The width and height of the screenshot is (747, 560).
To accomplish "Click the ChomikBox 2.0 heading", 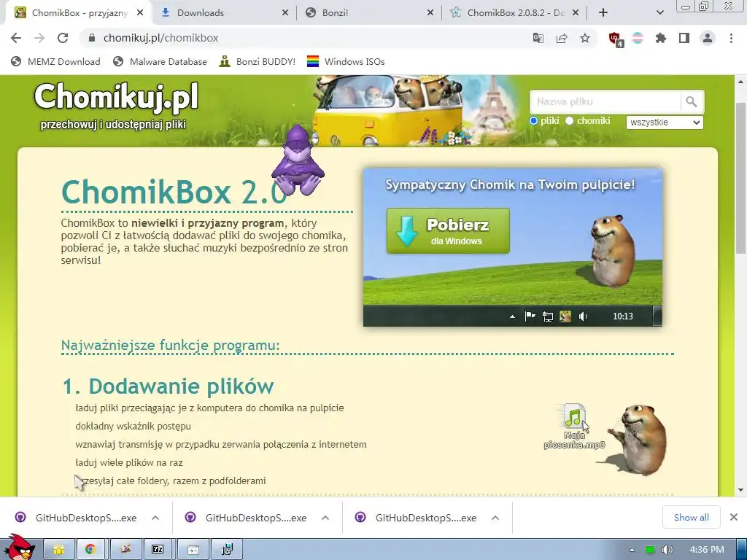I will coord(174,192).
